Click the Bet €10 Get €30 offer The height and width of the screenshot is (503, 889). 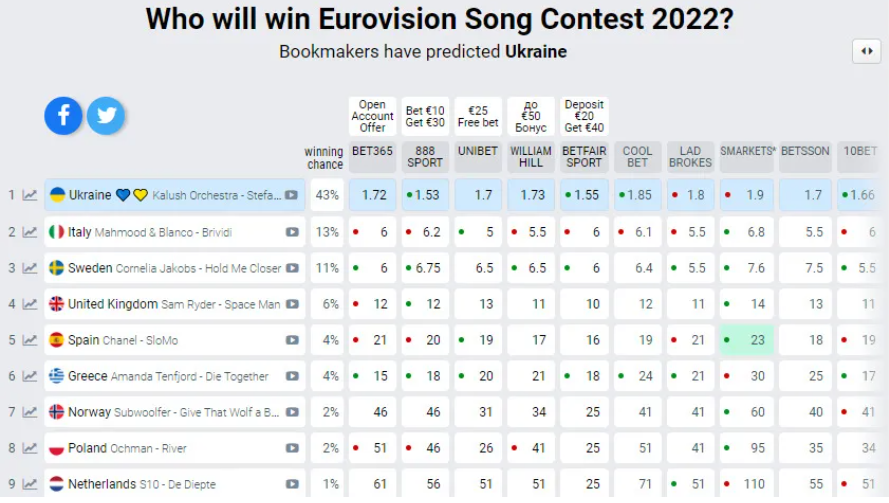(425, 116)
